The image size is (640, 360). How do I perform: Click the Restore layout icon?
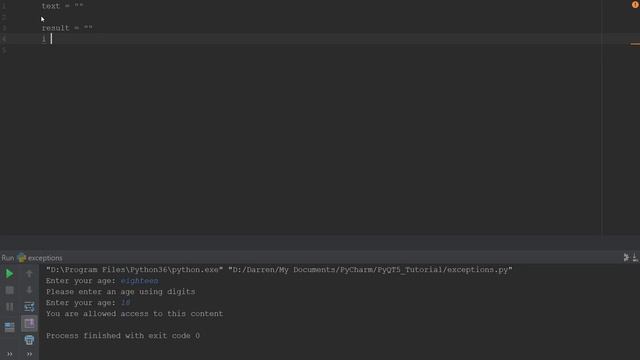coord(9,327)
